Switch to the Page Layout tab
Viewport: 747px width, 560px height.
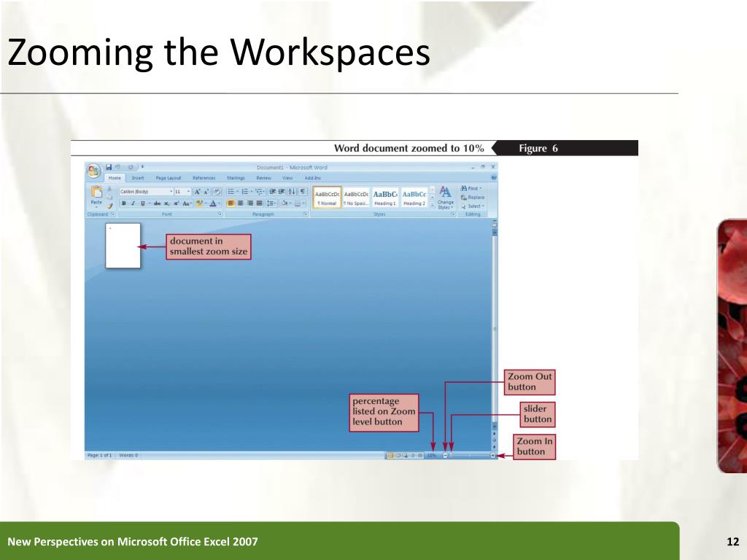[x=169, y=178]
